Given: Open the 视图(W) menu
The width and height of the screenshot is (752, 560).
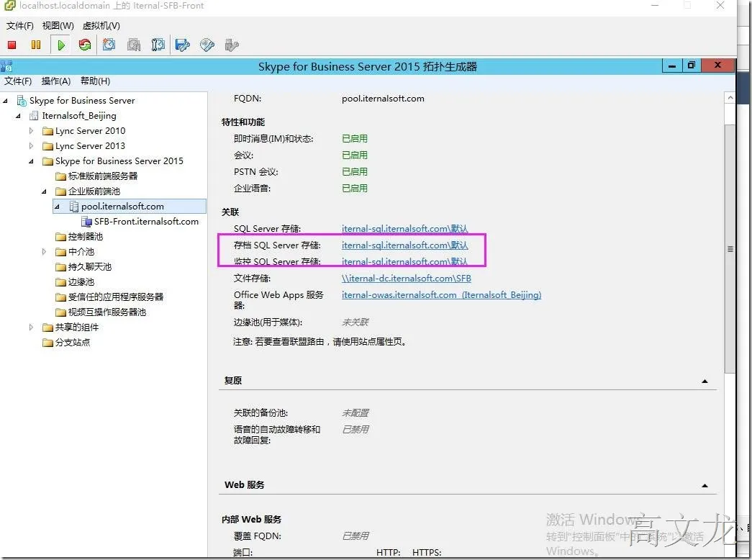Looking at the screenshot, I should point(58,25).
